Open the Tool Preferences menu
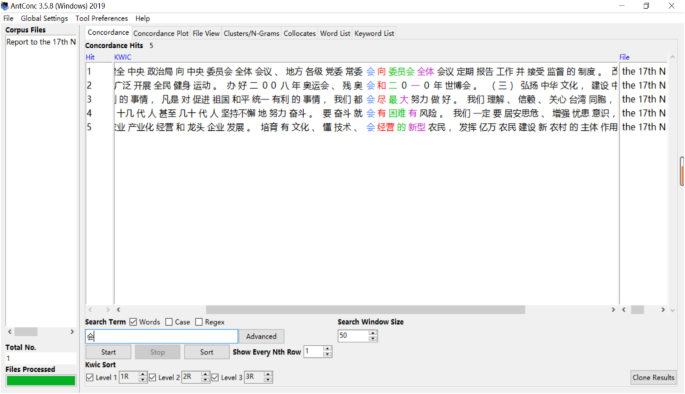 101,18
